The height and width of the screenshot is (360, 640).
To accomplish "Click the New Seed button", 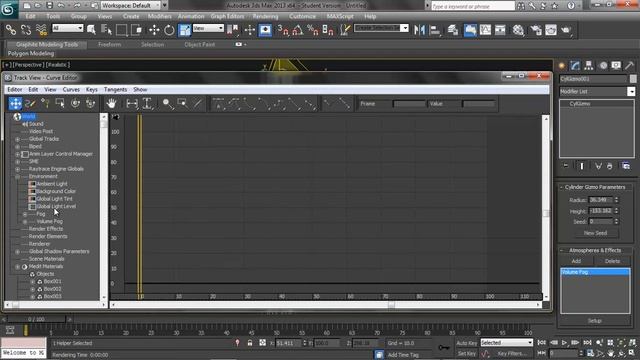I will (595, 233).
